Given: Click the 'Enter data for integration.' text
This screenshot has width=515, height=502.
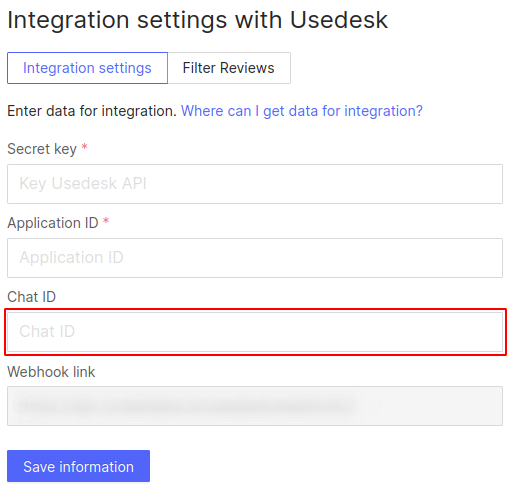Looking at the screenshot, I should (x=92, y=111).
